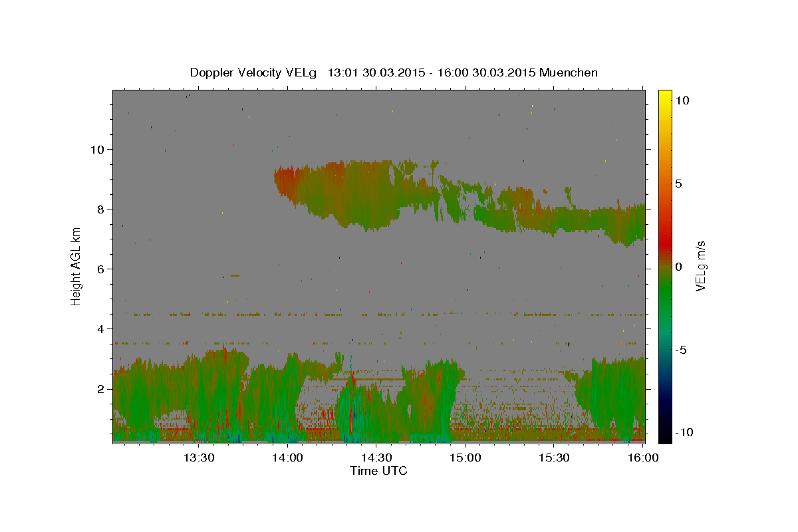Click the 15:00 time tick label
The image size is (798, 532).
[466, 458]
